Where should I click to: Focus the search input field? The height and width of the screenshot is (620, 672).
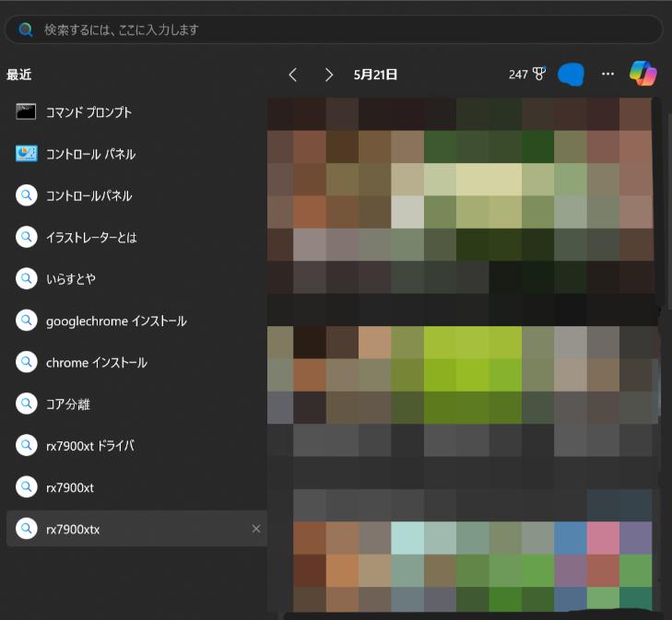pyautogui.click(x=334, y=29)
